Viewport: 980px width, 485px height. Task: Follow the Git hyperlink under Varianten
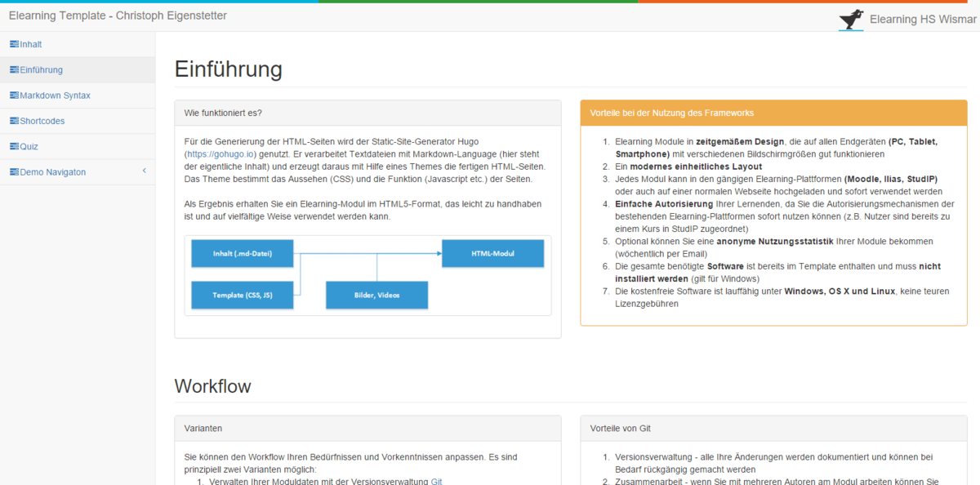point(434,481)
